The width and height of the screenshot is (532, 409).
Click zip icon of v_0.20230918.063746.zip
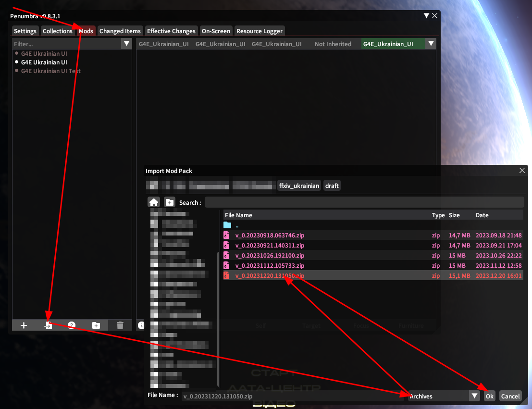(x=227, y=235)
